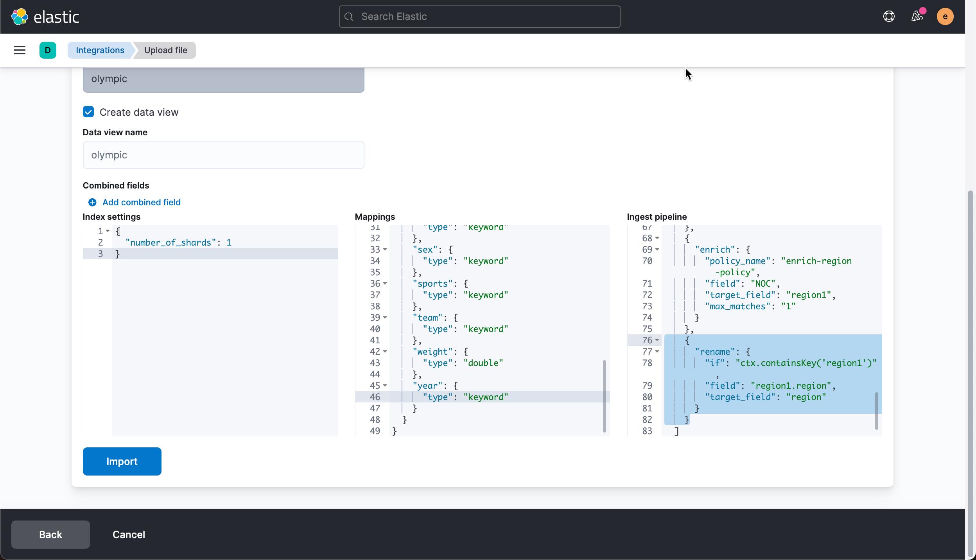Collapse the "sex" fold at line 33
The image size is (976, 560).
pos(385,249)
